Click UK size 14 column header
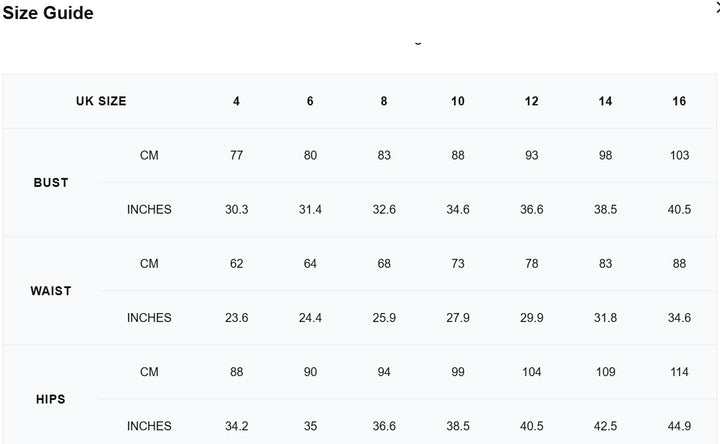This screenshot has height=444, width=720. [605, 101]
